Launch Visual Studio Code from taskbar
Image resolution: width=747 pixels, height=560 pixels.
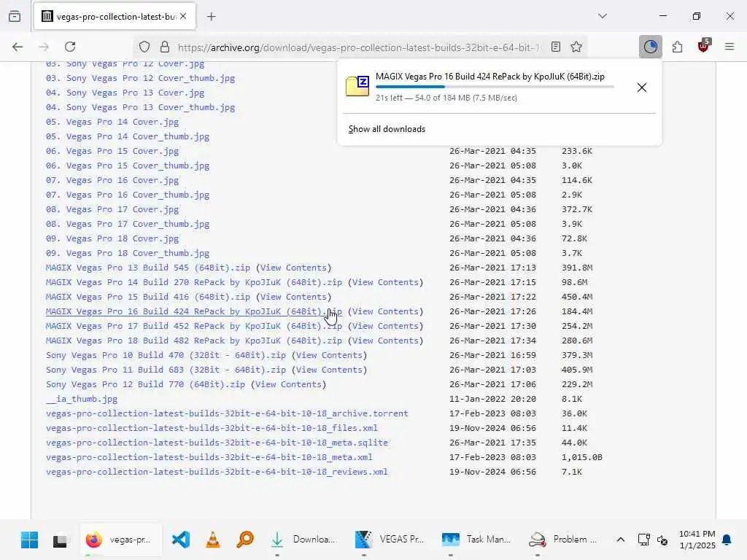pyautogui.click(x=181, y=540)
